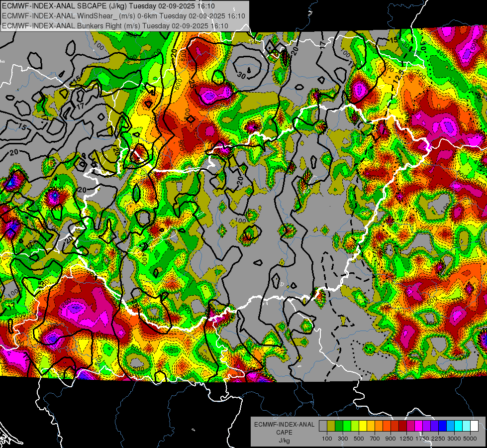The image size is (487, 448).
Task: Click the 2250 tick value in legend
Action: coord(439,439)
